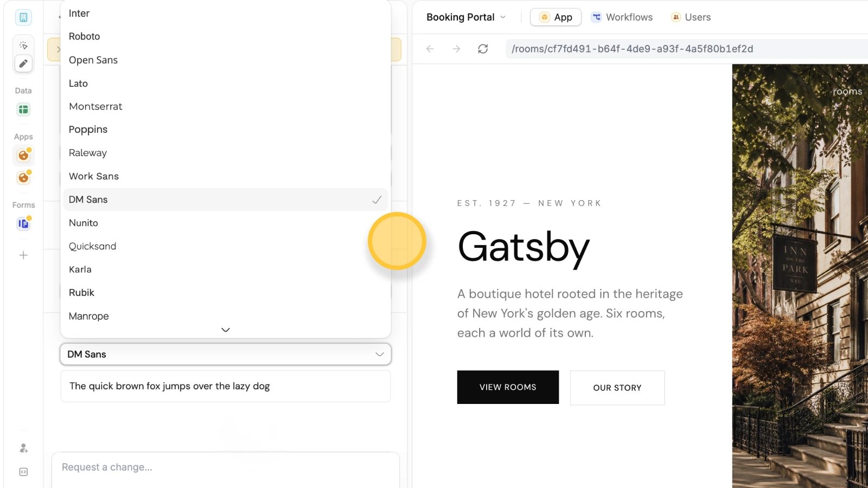Choose Rubik font
Viewport: 868px width, 488px height.
tap(226, 293)
